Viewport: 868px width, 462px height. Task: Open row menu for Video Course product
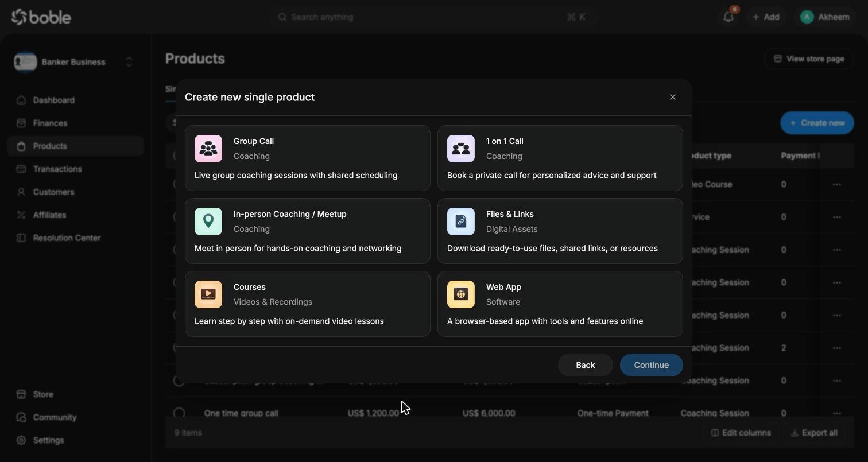pyautogui.click(x=837, y=184)
